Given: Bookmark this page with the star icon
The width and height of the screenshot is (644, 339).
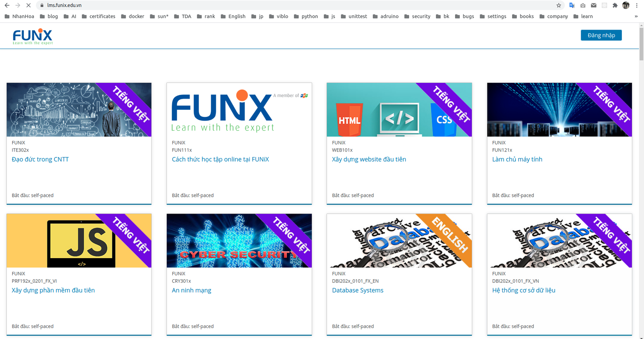Looking at the screenshot, I should (559, 5).
